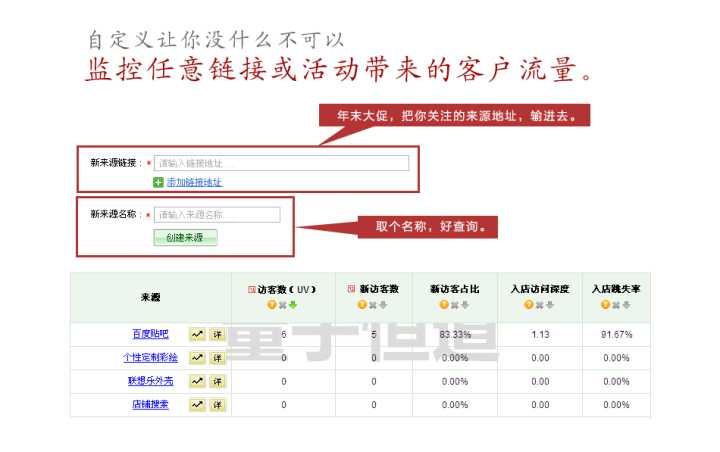Click the green plus icon beside 添加链接地址
The image size is (720, 452).
coord(158,182)
